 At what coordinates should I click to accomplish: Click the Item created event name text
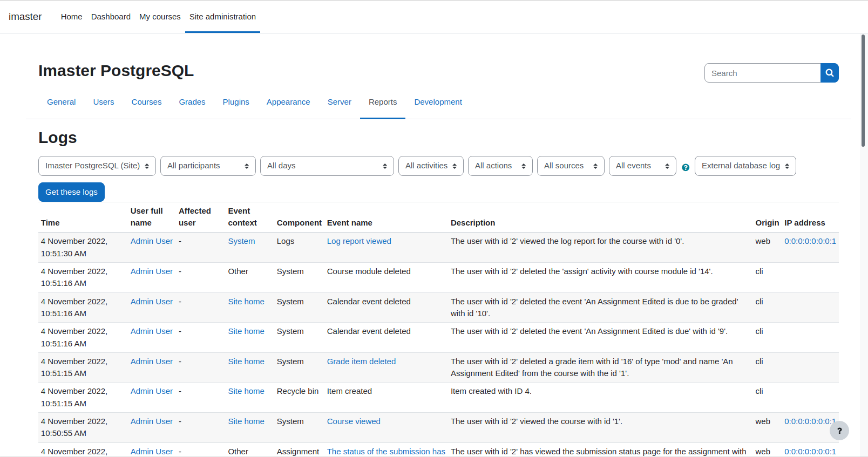click(x=349, y=391)
